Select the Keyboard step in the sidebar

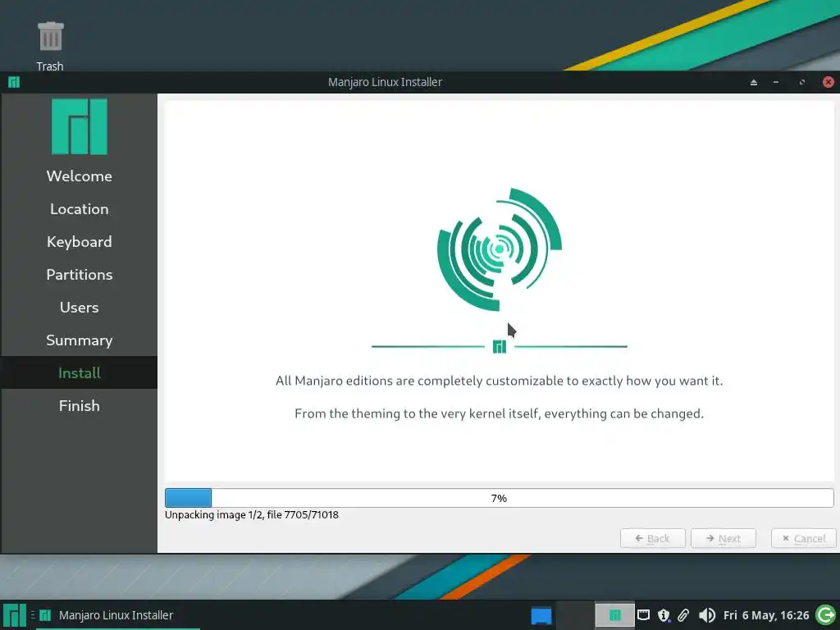click(80, 242)
